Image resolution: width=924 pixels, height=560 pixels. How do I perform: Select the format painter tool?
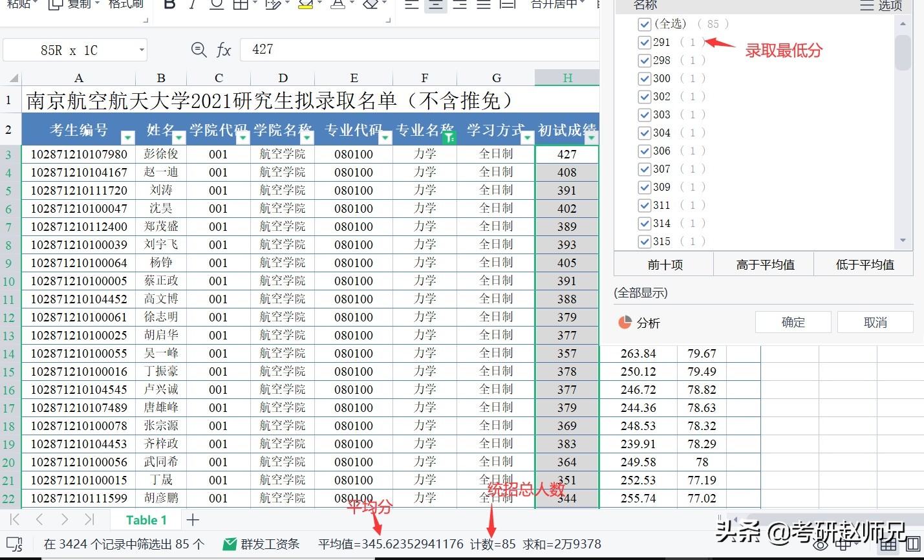point(127,4)
